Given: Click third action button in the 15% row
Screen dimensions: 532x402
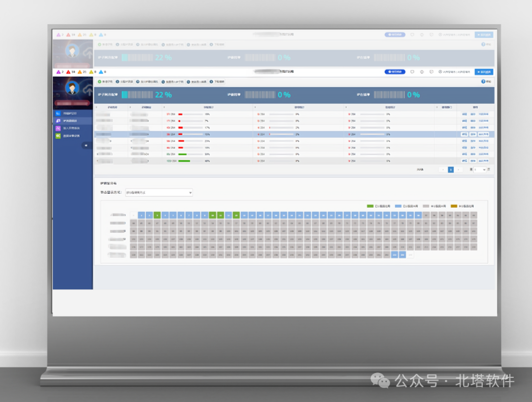Looking at the screenshot, I should (484, 134).
